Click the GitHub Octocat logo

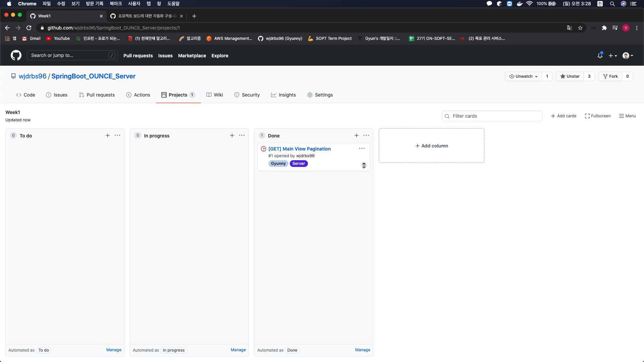16,55
